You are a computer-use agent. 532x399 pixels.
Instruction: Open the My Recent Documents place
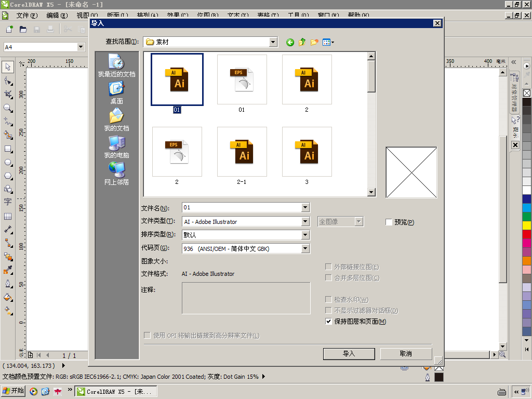tap(116, 65)
